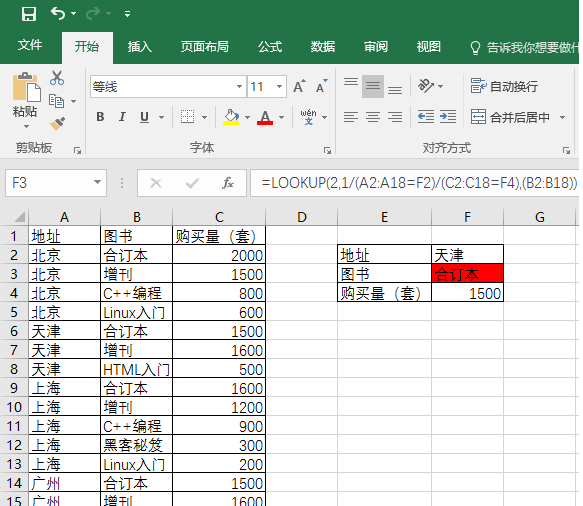Switch to the 插入 tab
583x506 pixels.
point(140,47)
